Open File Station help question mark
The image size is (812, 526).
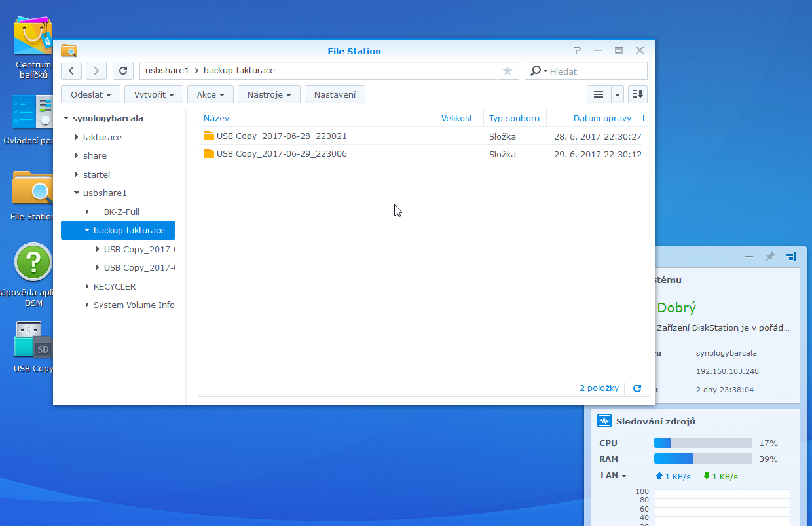[577, 50]
